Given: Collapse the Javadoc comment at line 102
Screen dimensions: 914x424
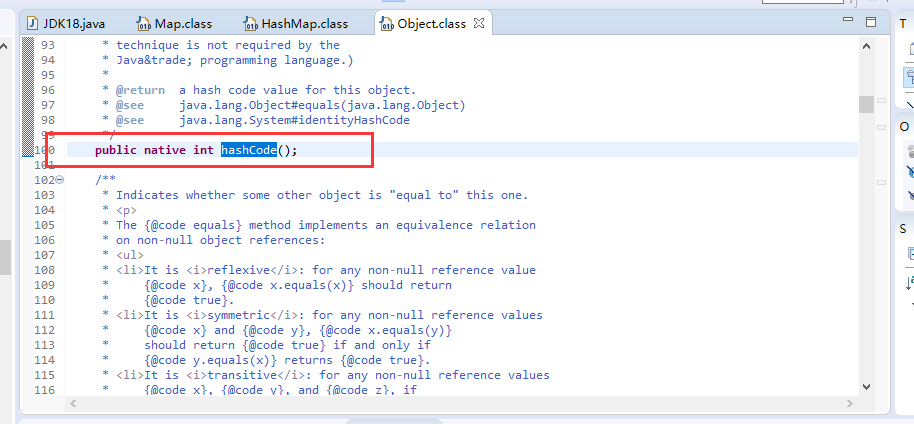Looking at the screenshot, I should coord(59,180).
